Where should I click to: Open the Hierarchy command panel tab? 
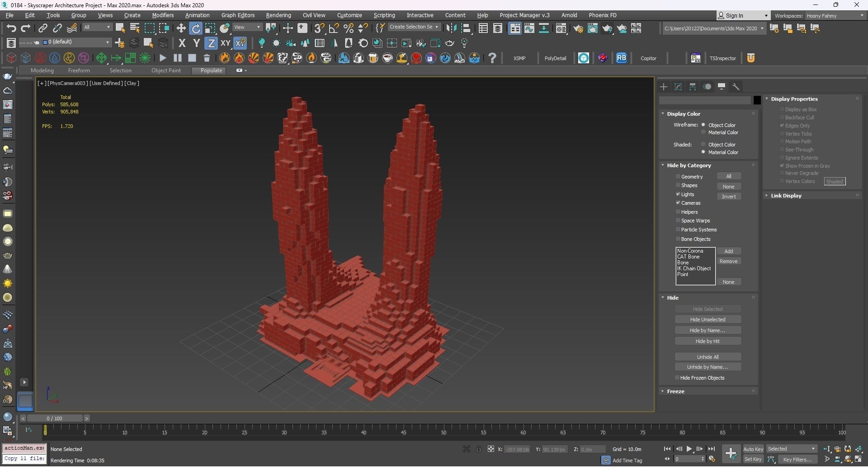tap(693, 87)
